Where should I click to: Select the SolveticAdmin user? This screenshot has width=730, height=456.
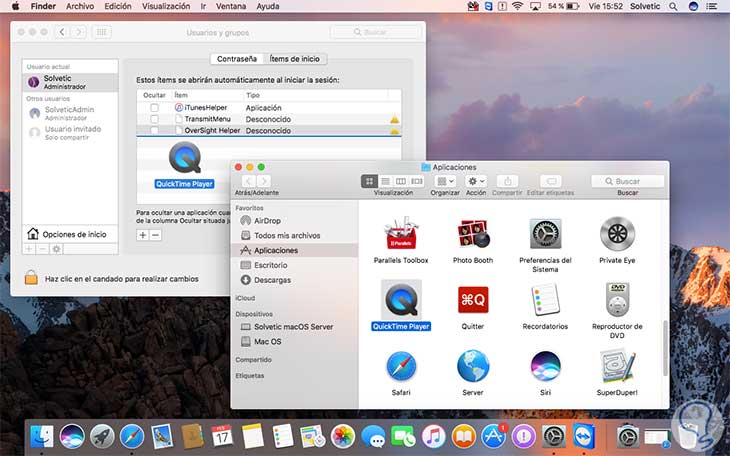point(70,113)
